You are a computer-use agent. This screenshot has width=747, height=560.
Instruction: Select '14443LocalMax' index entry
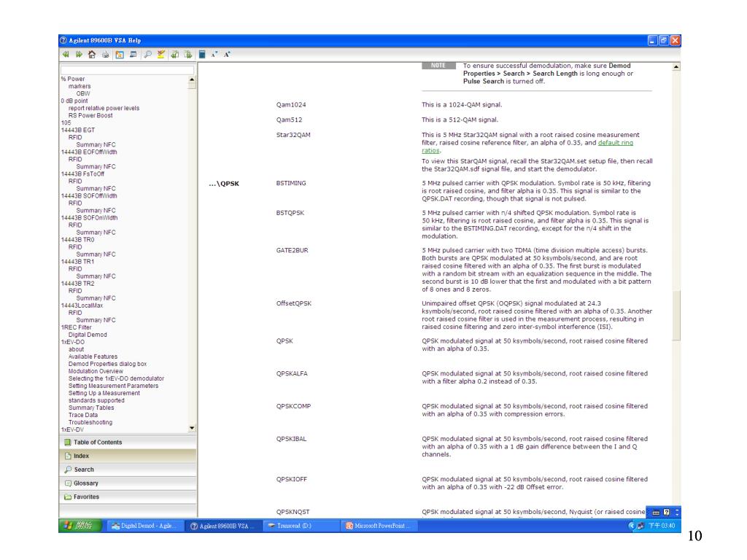point(82,306)
